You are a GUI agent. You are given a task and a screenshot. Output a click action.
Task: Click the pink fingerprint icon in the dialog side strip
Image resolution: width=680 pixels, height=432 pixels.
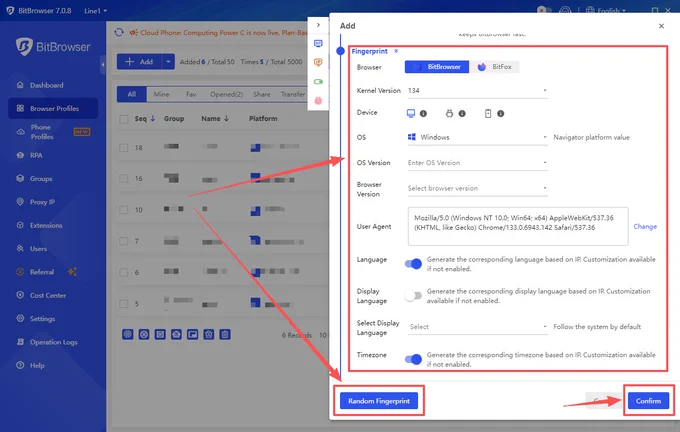318,101
